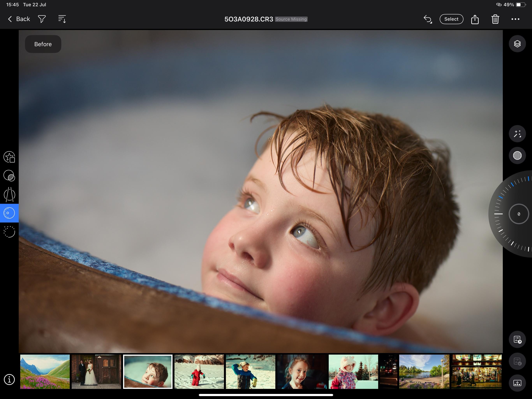This screenshot has width=532, height=399.
Task: Tap the 15:45 clock in status bar
Action: [12, 4]
